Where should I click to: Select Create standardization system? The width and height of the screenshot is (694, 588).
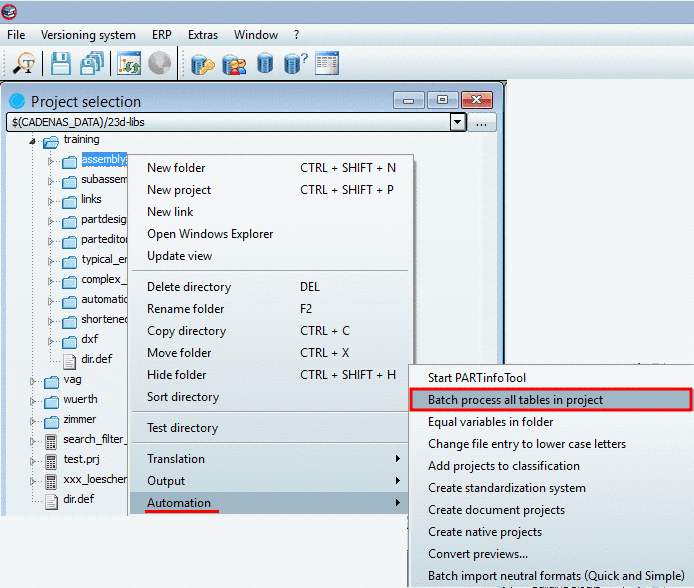[x=551, y=488]
